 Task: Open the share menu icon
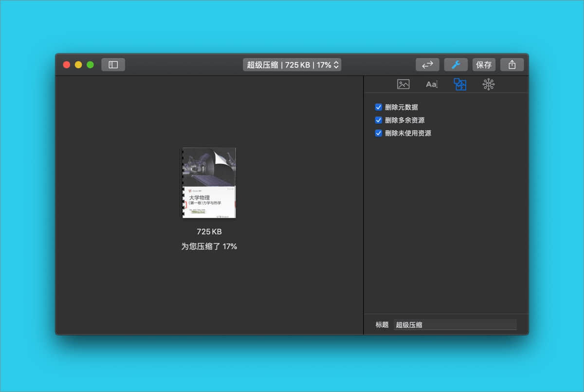[x=511, y=65]
